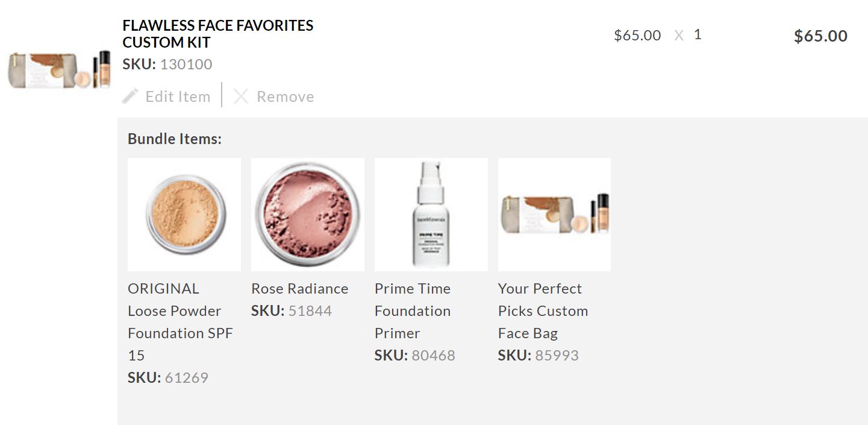Click the unit price $65.00 before quantity
The width and height of the screenshot is (868, 425).
637,36
